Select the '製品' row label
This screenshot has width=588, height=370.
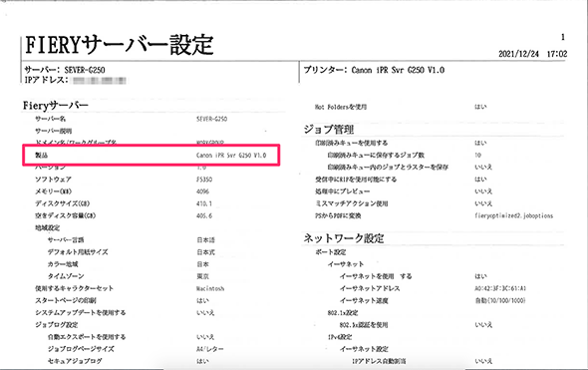[41, 155]
